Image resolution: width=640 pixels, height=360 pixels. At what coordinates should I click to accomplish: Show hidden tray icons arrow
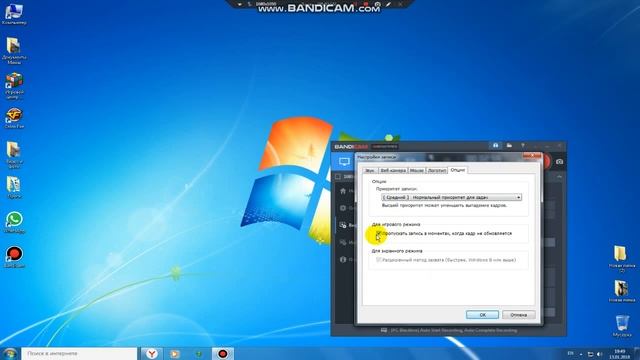click(x=581, y=354)
